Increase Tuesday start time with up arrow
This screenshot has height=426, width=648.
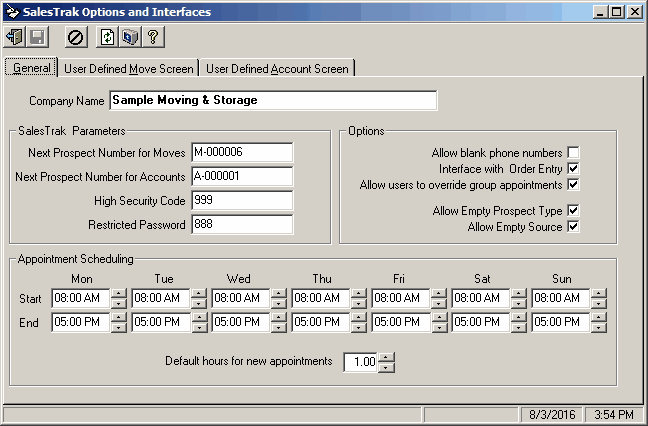[199, 293]
